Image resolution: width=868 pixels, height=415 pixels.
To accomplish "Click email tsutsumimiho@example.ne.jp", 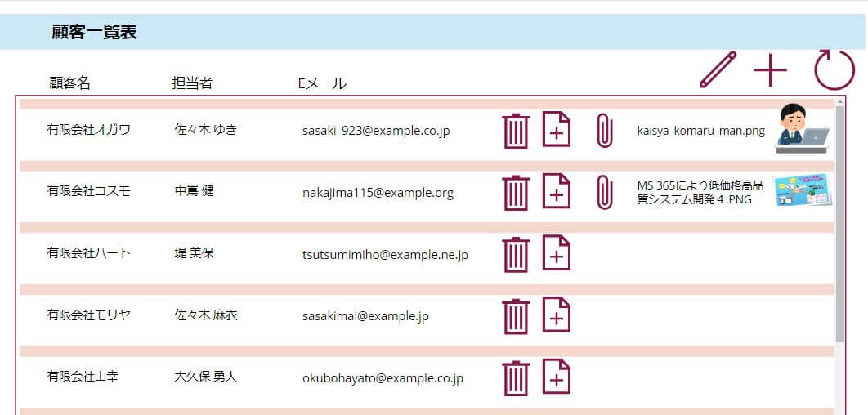I will tap(385, 255).
